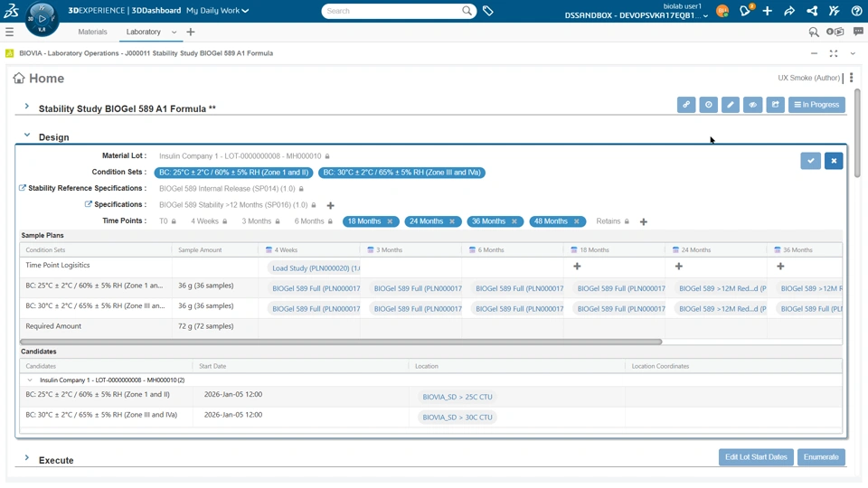This screenshot has width=868, height=488.
Task: Add plan for 36 Months logistics
Action: (x=780, y=266)
